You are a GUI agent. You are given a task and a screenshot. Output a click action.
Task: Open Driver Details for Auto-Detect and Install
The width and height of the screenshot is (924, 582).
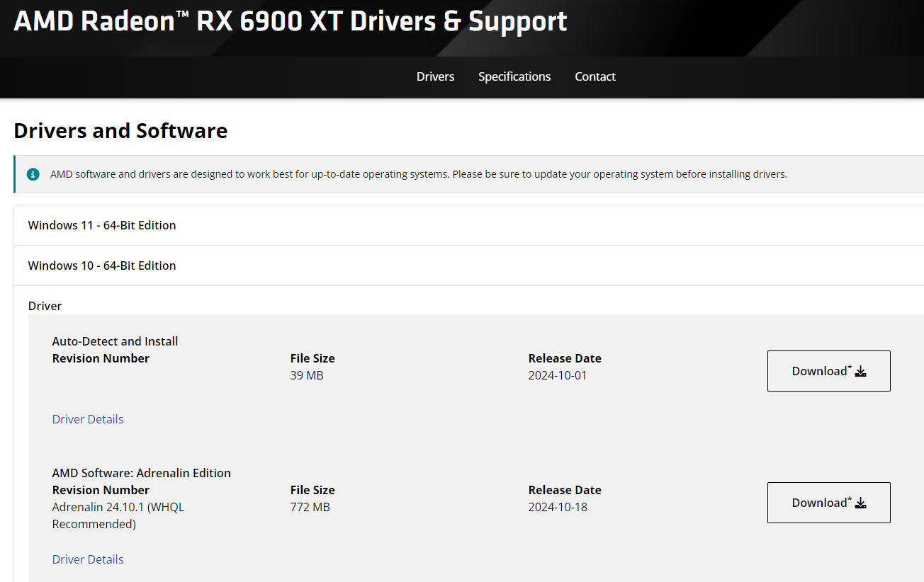coord(88,419)
